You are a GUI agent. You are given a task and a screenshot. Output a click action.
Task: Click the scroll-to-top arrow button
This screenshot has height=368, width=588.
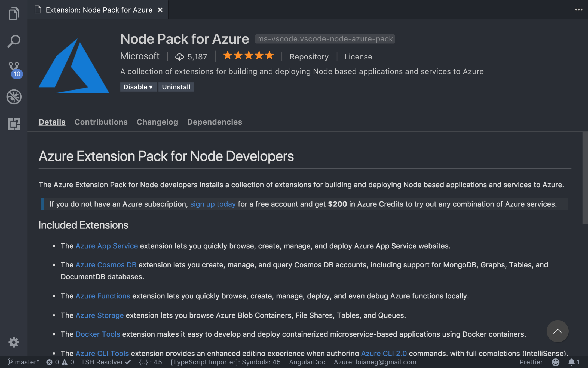pos(557,331)
